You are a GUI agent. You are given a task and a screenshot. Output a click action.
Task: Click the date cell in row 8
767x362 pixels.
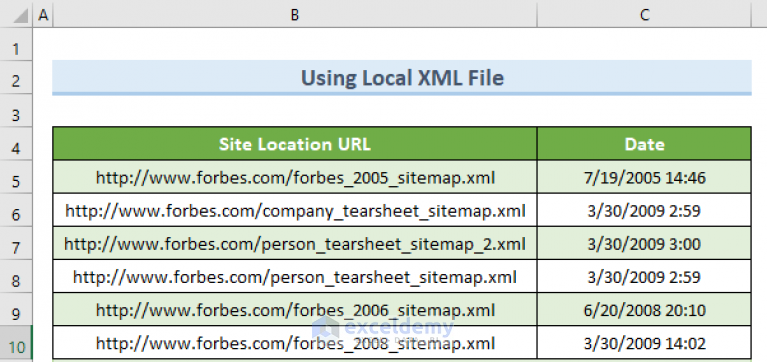[644, 277]
